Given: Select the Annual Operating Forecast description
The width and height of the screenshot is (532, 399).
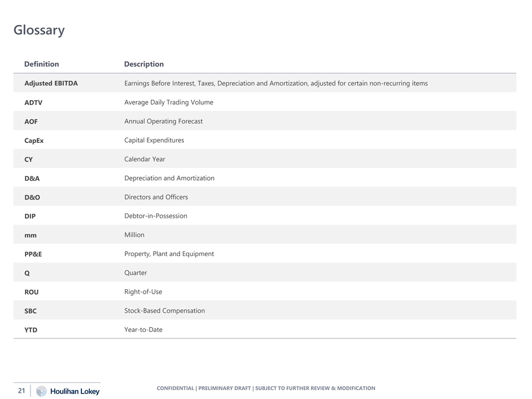Looking at the screenshot, I should (x=163, y=121).
